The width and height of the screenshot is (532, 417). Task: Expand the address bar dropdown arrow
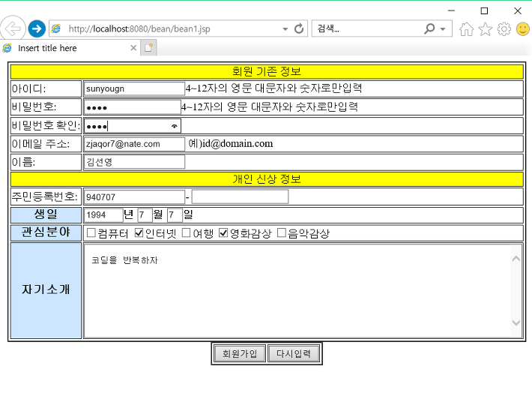[285, 28]
